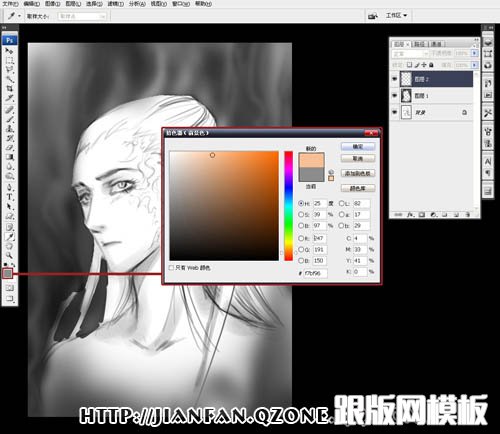Expand the layer opacity slider arrow
The width and height of the screenshot is (500, 434).
coord(474,53)
